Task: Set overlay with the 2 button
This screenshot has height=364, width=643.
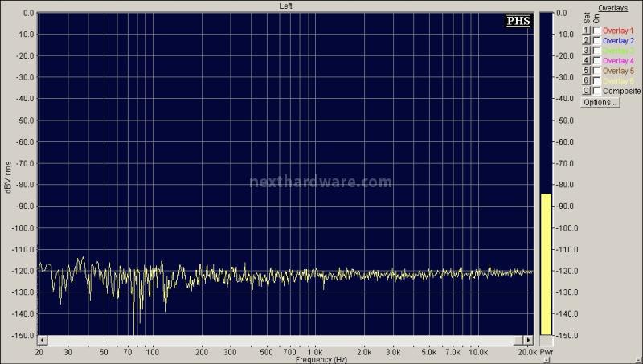Action: (587, 41)
